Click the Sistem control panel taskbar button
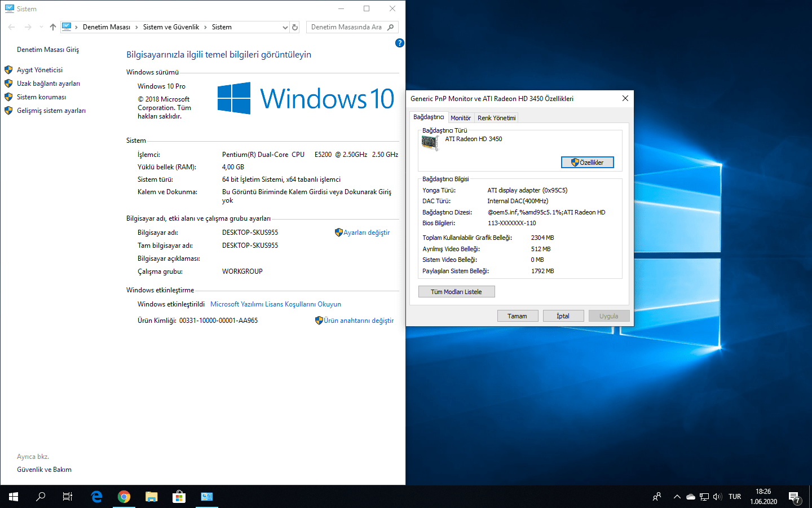 coord(206,497)
